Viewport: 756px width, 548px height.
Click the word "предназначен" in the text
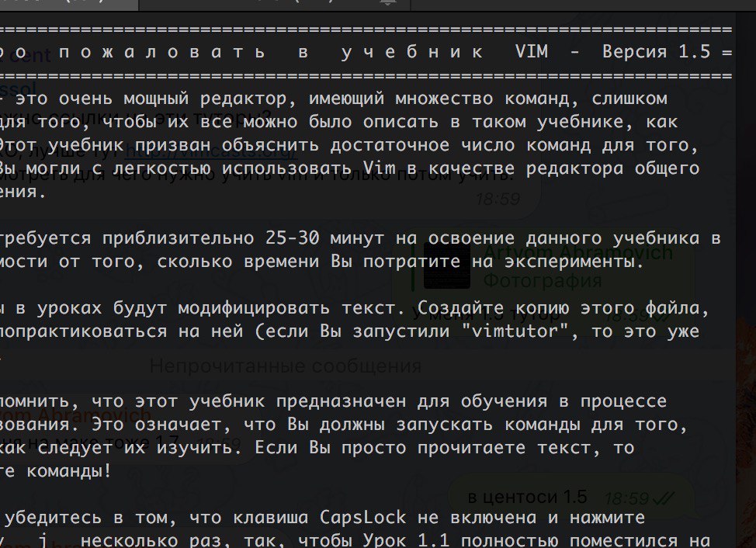(342, 402)
